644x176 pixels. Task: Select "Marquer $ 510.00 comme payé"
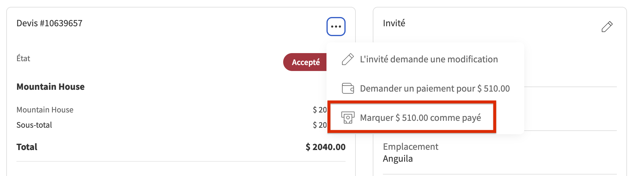(x=420, y=118)
